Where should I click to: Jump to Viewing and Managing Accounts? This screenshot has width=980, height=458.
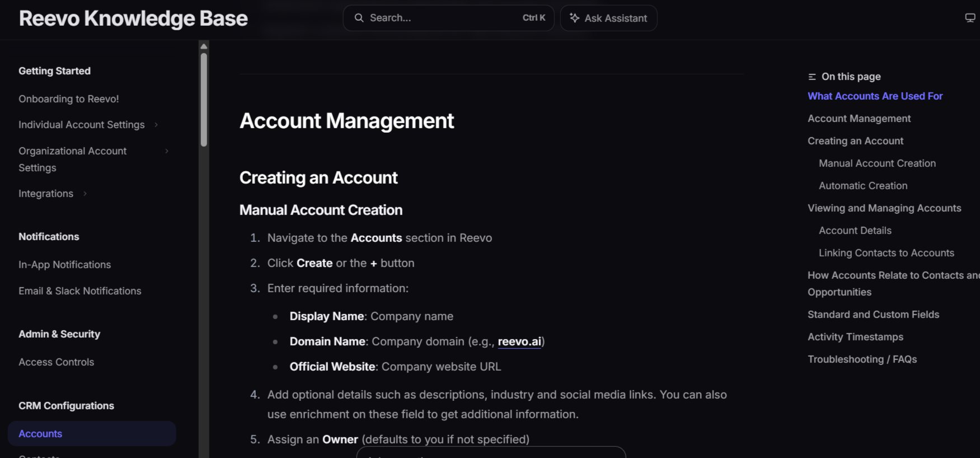[884, 208]
